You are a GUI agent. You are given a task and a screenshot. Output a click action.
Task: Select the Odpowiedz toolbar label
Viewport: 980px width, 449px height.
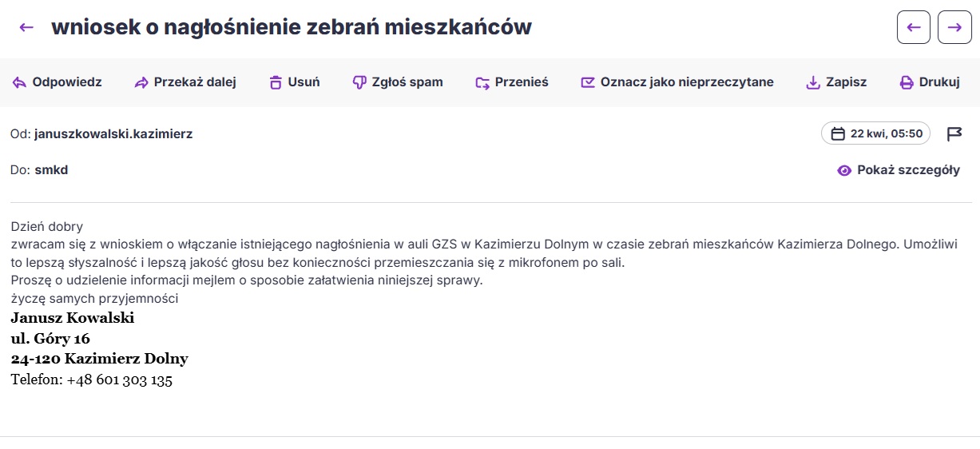click(67, 82)
